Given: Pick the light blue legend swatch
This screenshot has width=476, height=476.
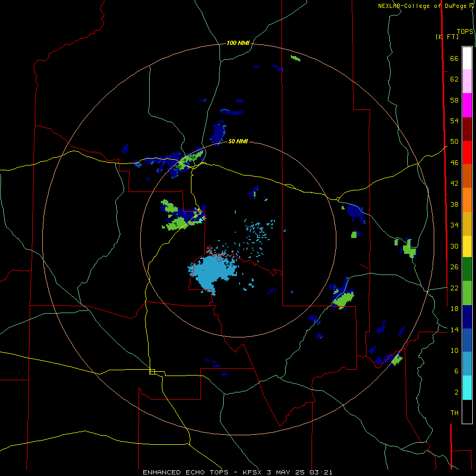Looking at the screenshot, I should coord(467,363).
